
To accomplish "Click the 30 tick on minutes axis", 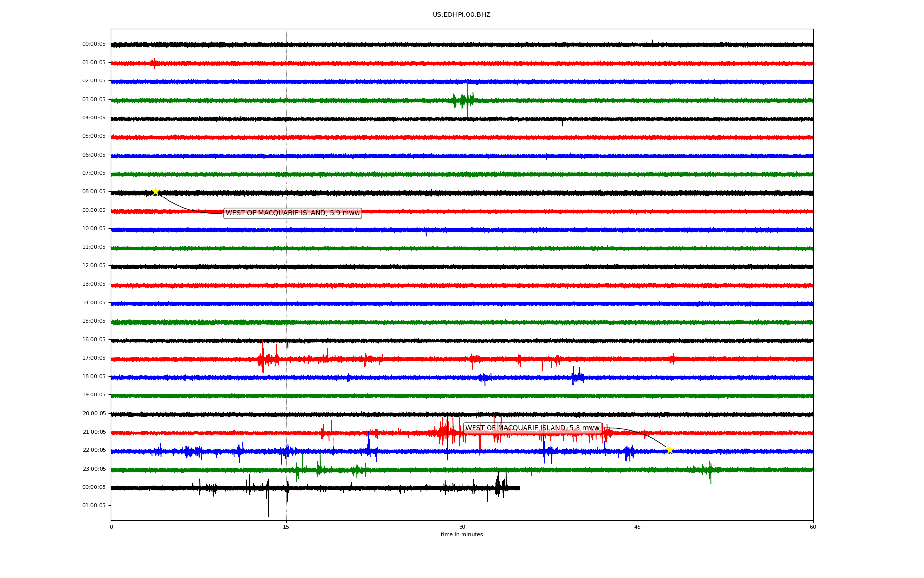I will 462,527.
